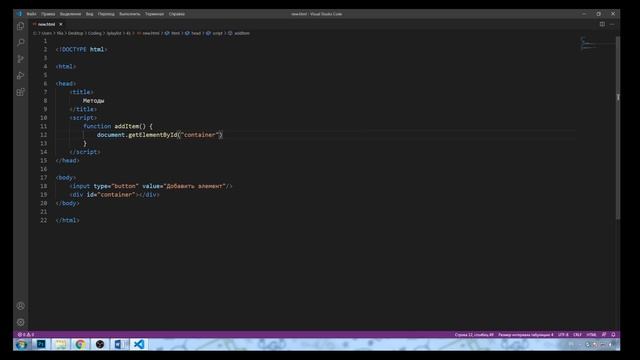Change the CRLF end-of-line setting
Screen dimensions: 640x360
(577, 335)
